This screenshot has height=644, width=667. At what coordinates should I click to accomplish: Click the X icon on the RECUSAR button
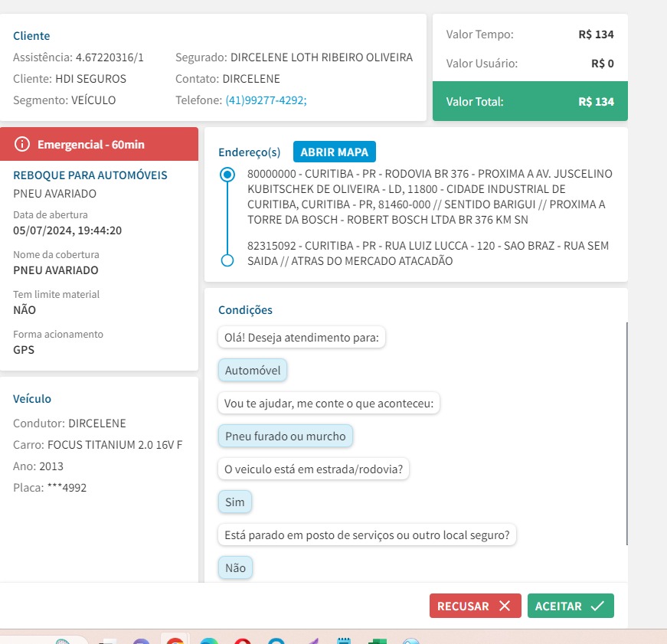point(505,606)
